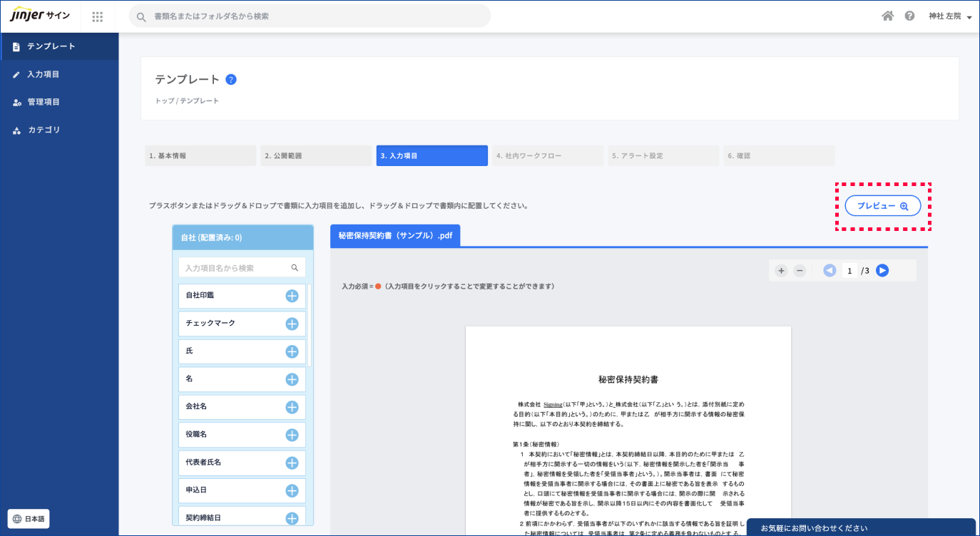Open the app launcher grid icon
980x536 pixels.
(x=98, y=16)
